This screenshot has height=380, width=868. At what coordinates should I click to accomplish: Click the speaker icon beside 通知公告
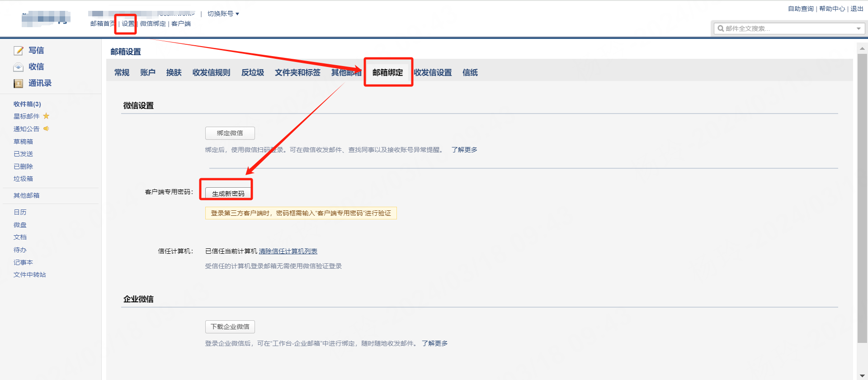[46, 129]
